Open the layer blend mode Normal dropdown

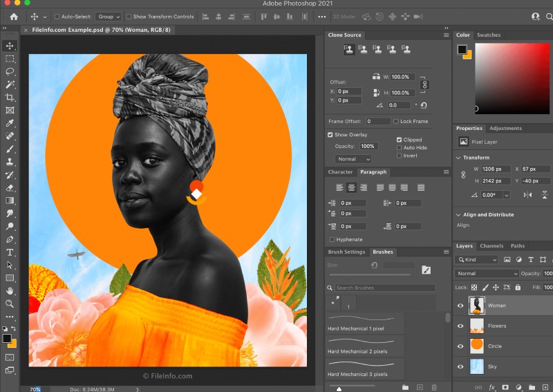487,274
